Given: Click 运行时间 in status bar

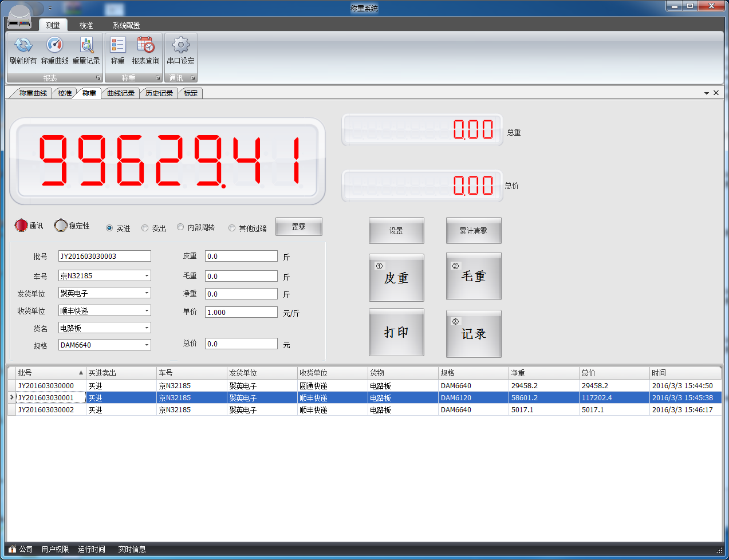Looking at the screenshot, I should pos(92,549).
